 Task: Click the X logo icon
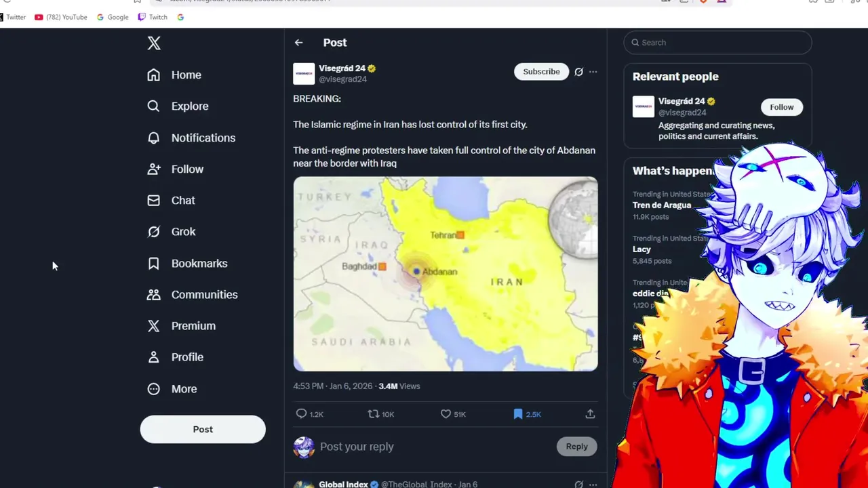(154, 43)
